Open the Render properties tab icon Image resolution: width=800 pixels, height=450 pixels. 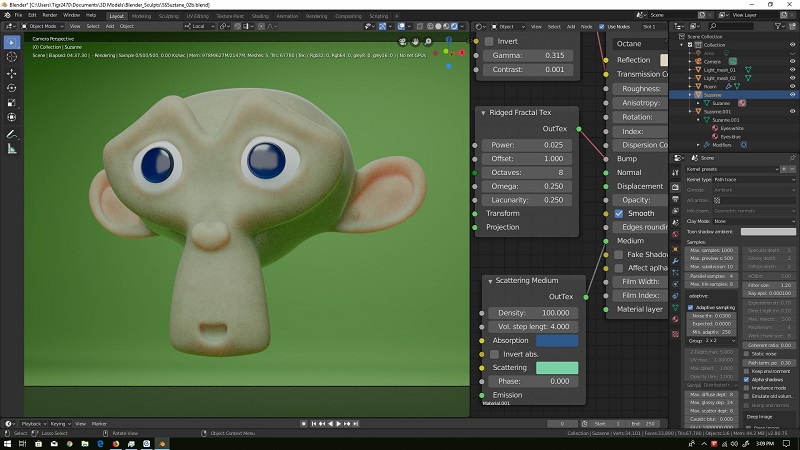(x=676, y=187)
